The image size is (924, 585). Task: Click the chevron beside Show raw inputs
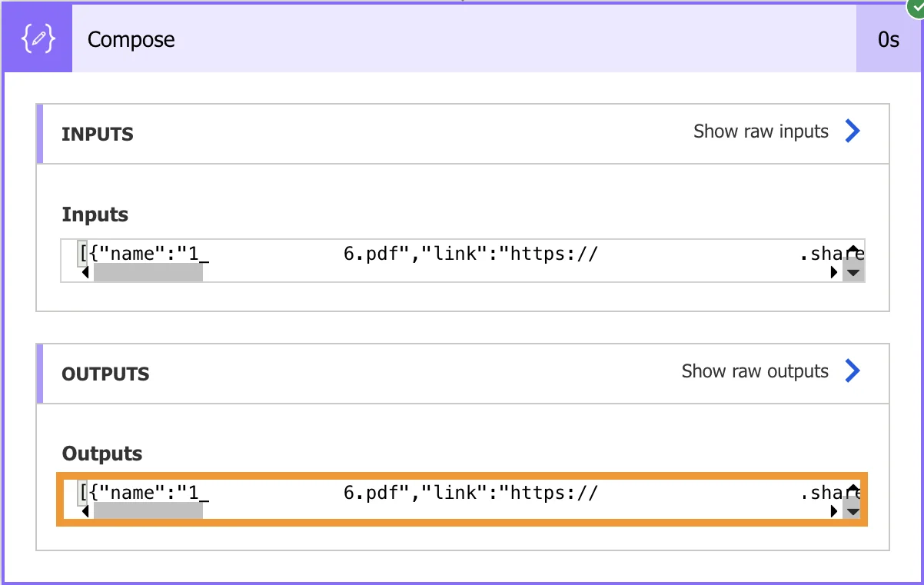point(852,131)
